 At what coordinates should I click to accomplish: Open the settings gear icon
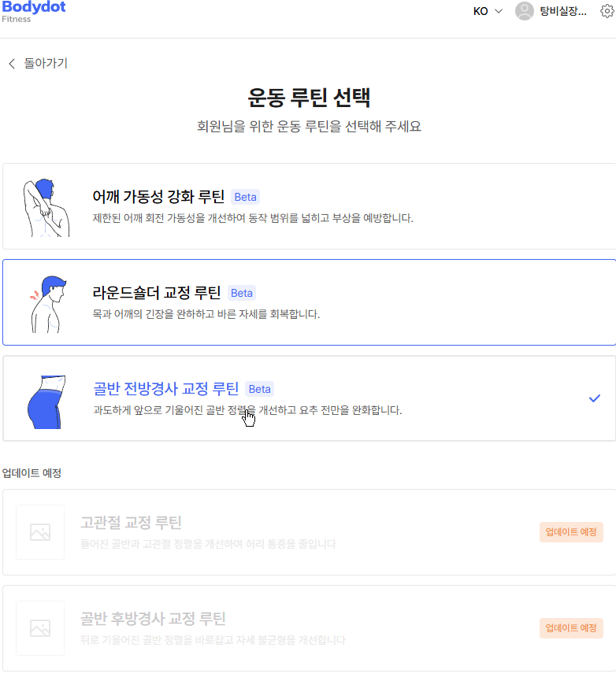point(607,11)
